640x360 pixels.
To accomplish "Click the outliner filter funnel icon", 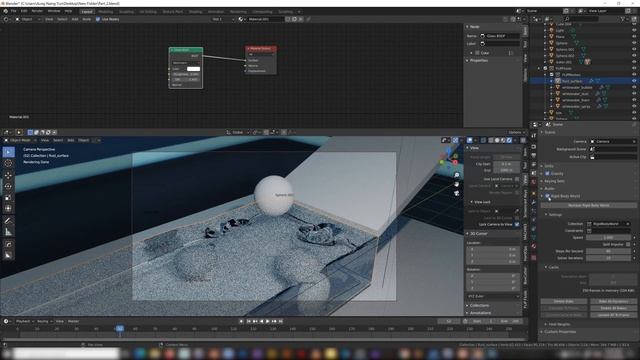I will pos(623,19).
